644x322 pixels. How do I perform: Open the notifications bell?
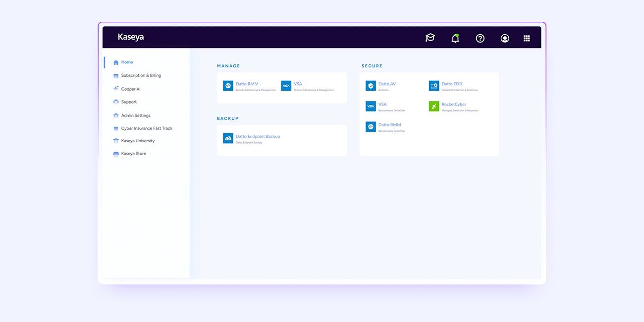point(455,38)
